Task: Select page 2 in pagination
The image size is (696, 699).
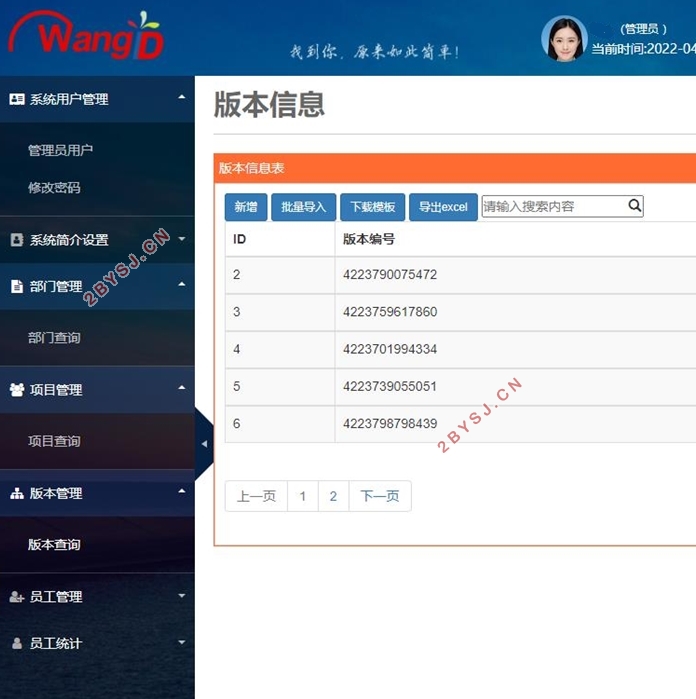Action: [333, 496]
